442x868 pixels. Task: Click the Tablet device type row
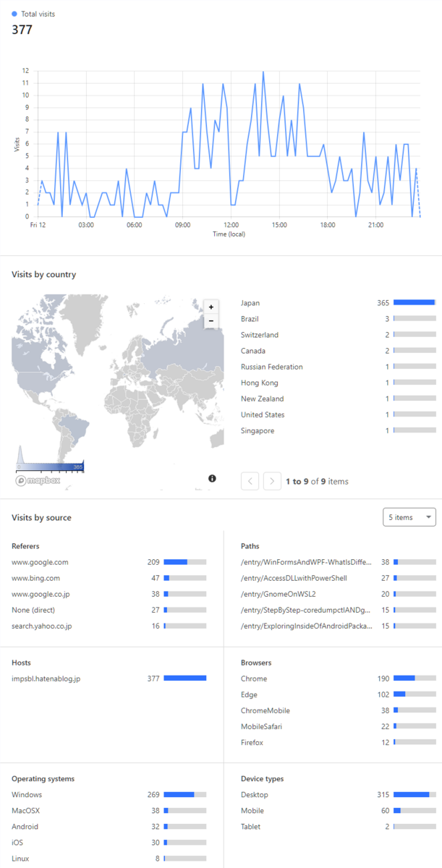(338, 827)
